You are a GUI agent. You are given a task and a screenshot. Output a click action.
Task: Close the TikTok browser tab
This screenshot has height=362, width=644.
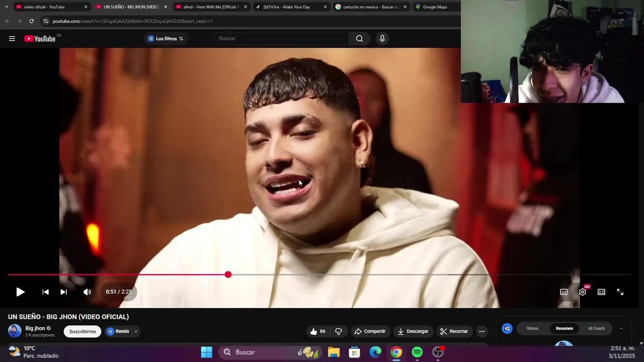click(x=325, y=7)
